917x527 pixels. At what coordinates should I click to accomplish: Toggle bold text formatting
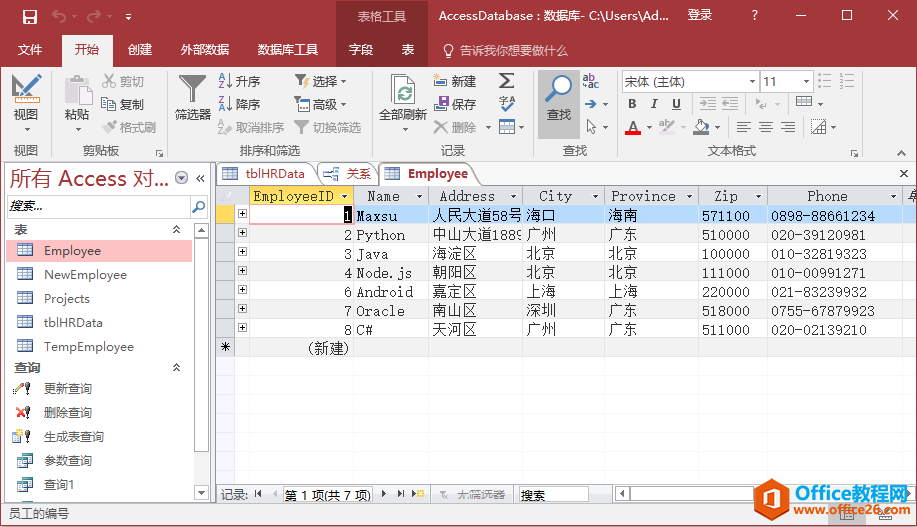click(x=631, y=104)
